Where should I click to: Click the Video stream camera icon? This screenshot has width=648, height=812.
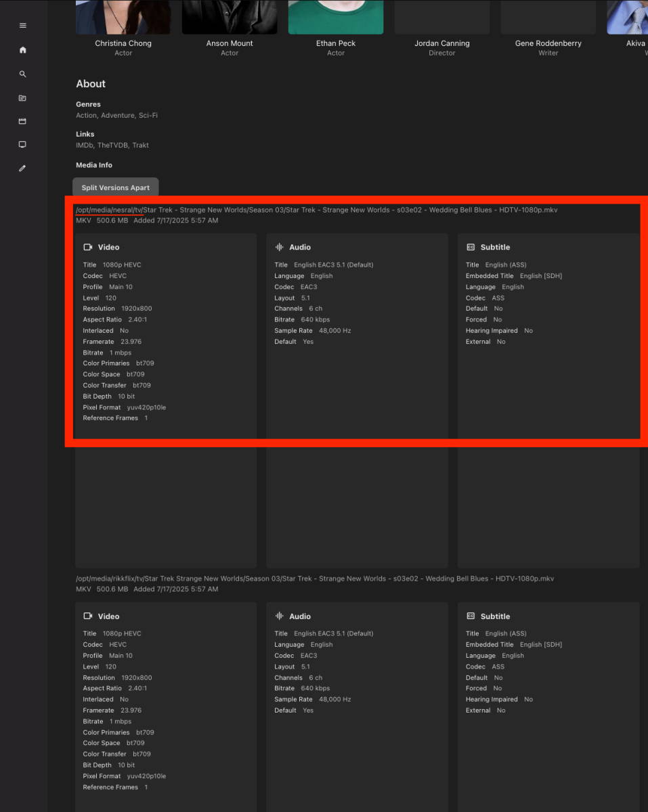(x=88, y=247)
